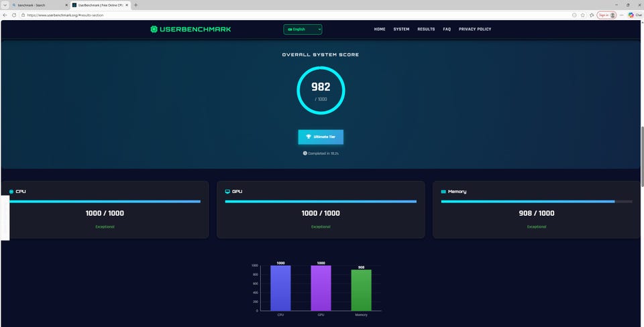Image resolution: width=644 pixels, height=327 pixels.
Task: Click the CPU score progress bar
Action: (x=105, y=202)
